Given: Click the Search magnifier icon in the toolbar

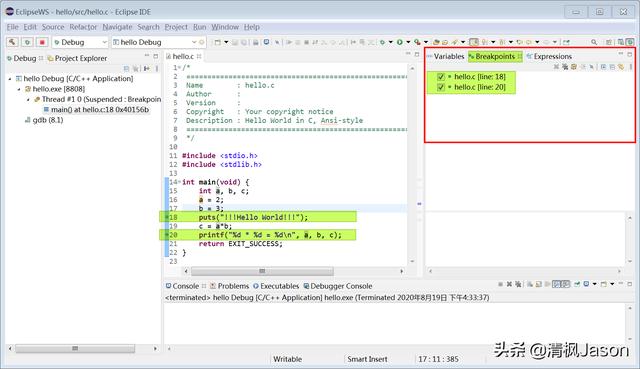Looking at the screenshot, I should click(x=595, y=42).
